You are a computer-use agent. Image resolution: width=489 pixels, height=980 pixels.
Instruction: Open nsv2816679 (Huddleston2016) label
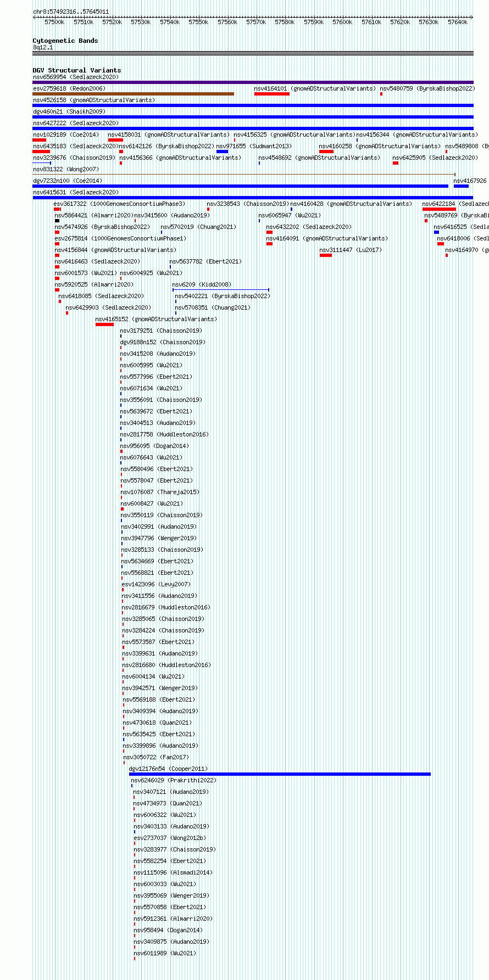point(166,607)
